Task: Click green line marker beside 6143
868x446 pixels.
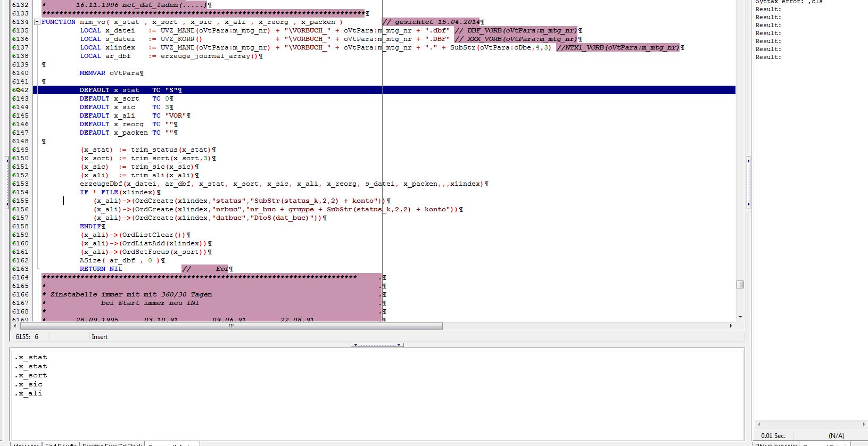Action: point(13,98)
